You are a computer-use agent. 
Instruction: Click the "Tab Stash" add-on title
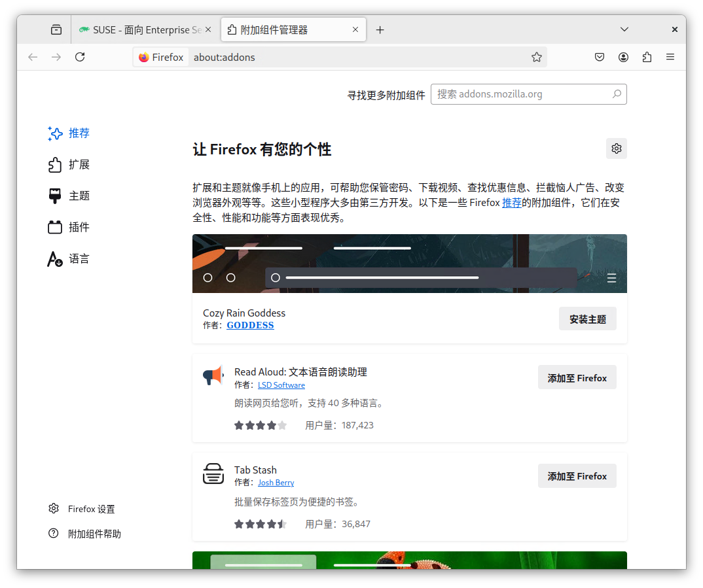pos(255,470)
